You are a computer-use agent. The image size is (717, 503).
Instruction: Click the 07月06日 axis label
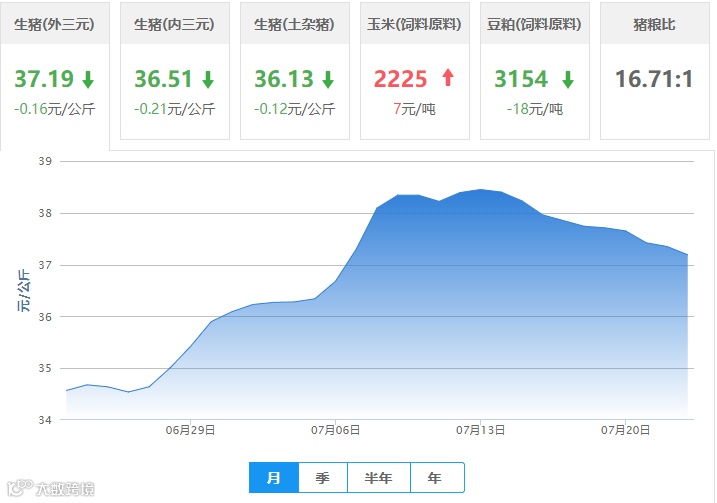(x=335, y=430)
